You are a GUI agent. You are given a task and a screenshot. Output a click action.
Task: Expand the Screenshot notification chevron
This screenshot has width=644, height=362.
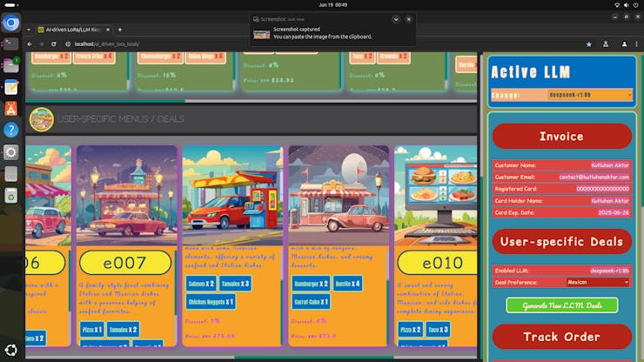396,19
